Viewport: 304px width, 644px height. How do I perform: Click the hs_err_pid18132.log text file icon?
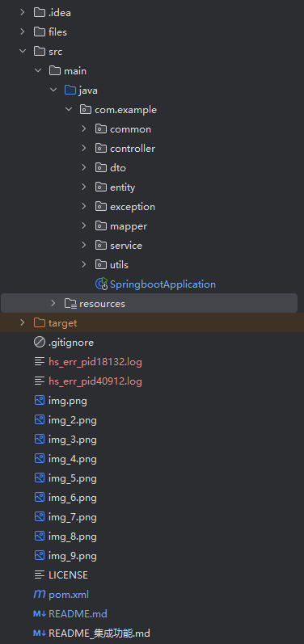40,362
